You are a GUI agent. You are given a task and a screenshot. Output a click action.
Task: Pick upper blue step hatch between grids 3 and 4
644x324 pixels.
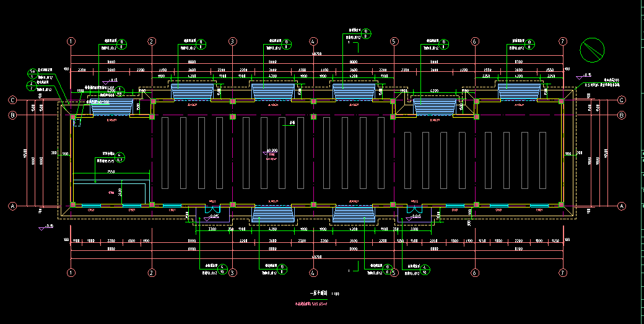tap(272, 92)
